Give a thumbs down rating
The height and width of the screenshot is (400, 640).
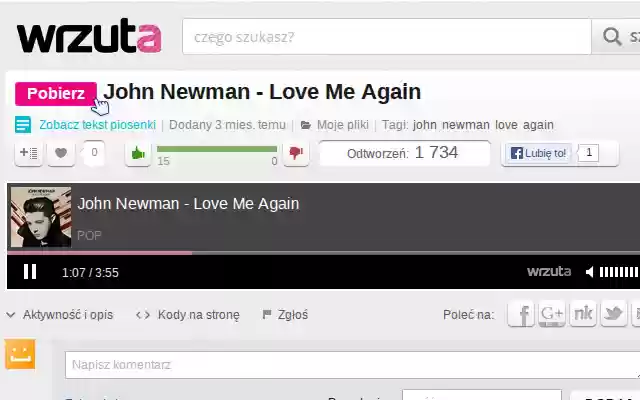pos(296,153)
